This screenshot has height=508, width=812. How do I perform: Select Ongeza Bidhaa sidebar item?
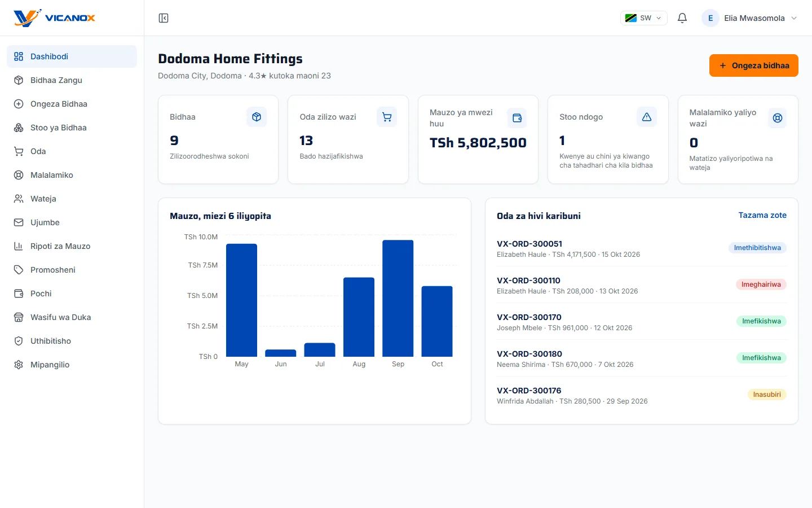coord(72,104)
